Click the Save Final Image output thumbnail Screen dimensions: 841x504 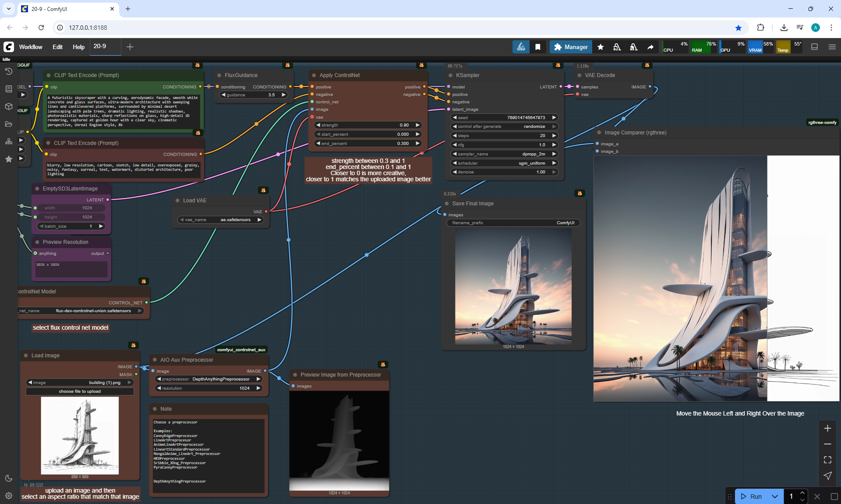click(x=513, y=286)
